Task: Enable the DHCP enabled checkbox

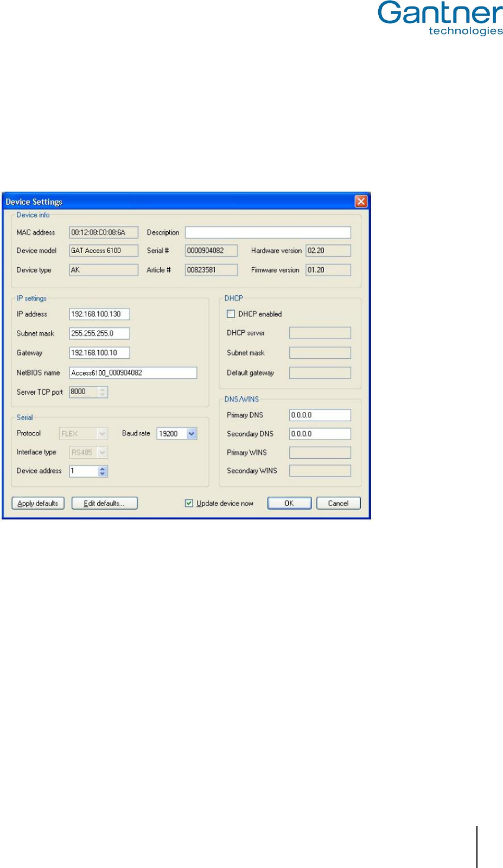Action: click(231, 314)
